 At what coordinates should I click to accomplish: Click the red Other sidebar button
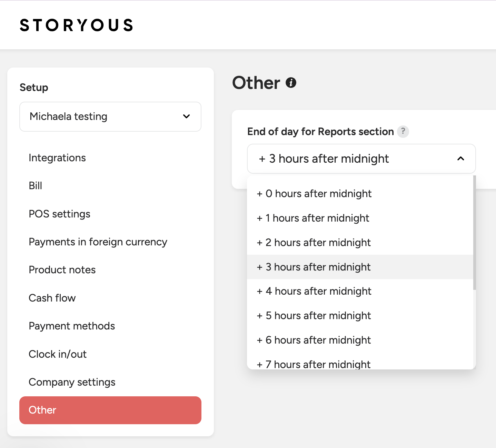point(110,410)
